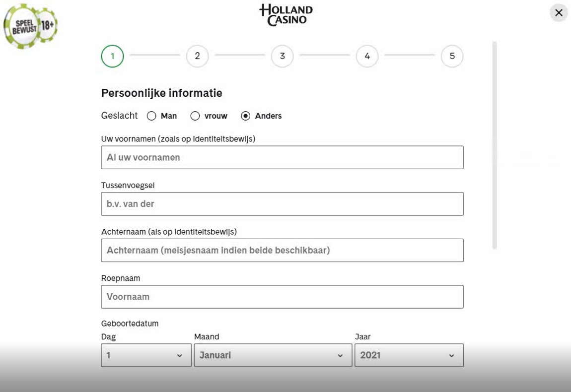Choose the vrouw radio button
The height and width of the screenshot is (392, 571).
195,116
